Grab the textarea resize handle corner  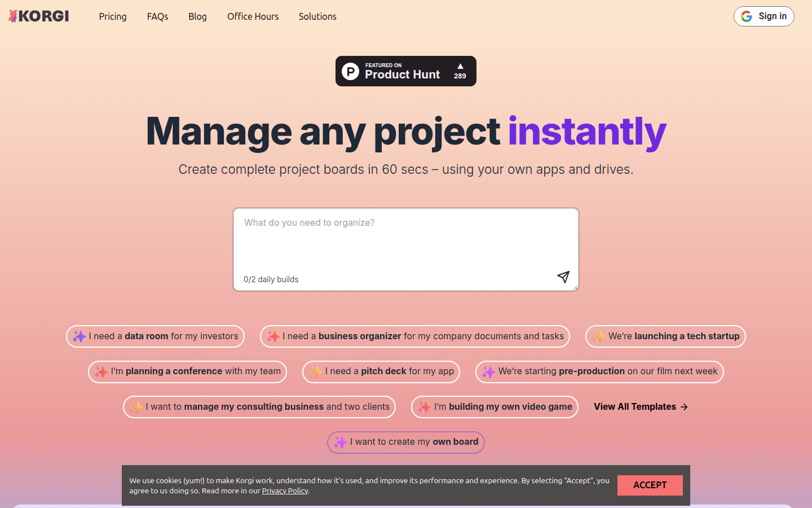575,288
